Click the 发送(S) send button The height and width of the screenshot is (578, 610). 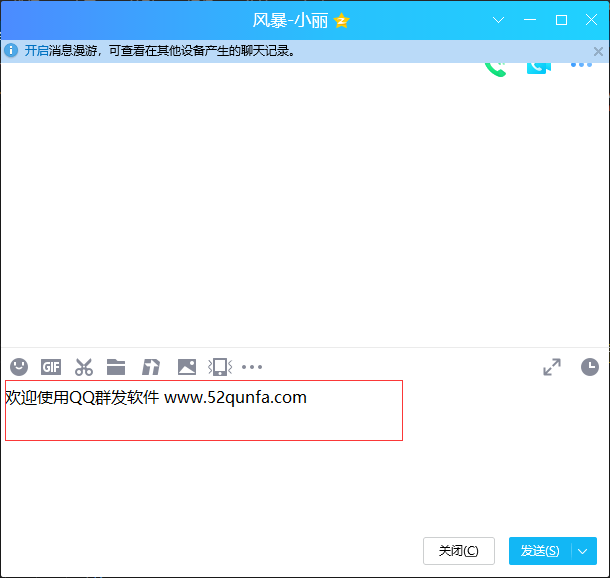click(540, 551)
